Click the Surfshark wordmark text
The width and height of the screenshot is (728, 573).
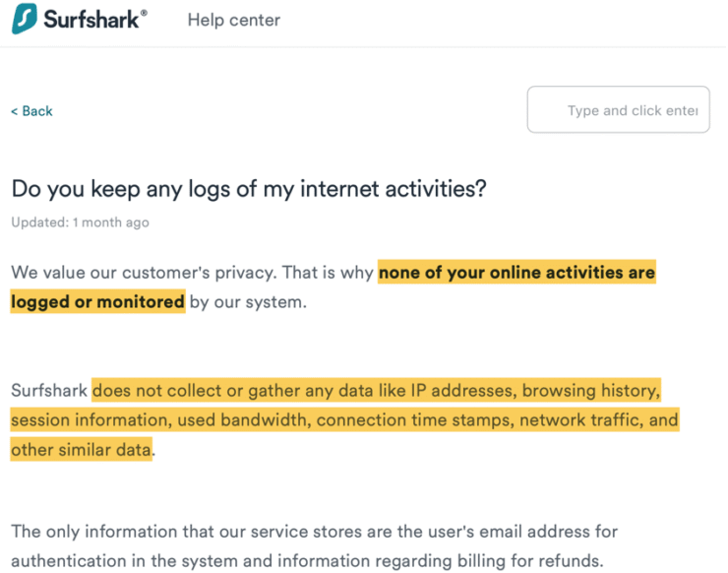[x=91, y=20]
